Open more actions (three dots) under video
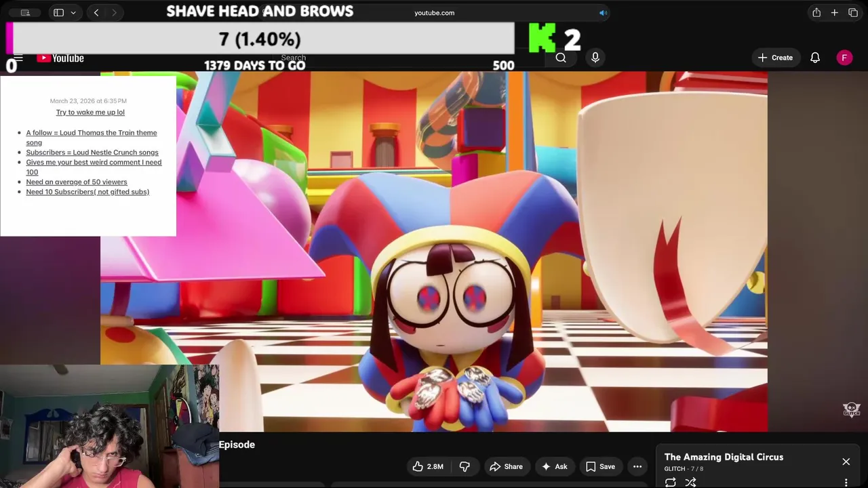This screenshot has width=868, height=488. point(637,466)
